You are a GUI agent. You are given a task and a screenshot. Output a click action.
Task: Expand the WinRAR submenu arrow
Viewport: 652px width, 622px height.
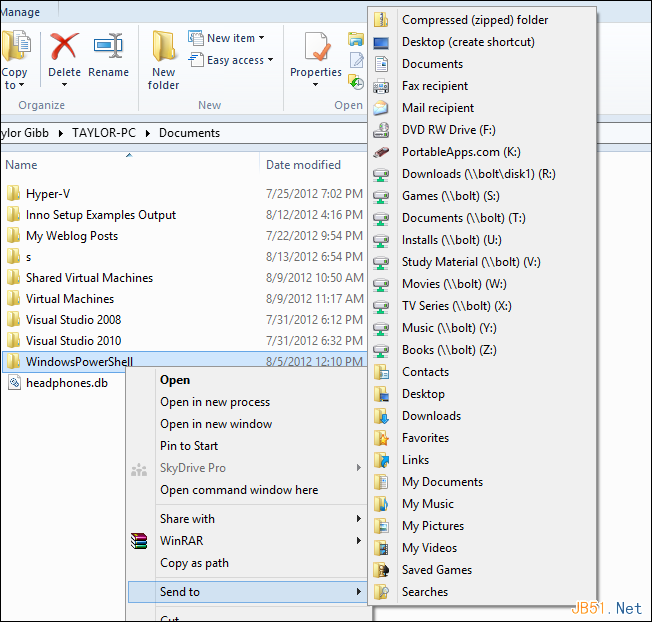tap(358, 541)
